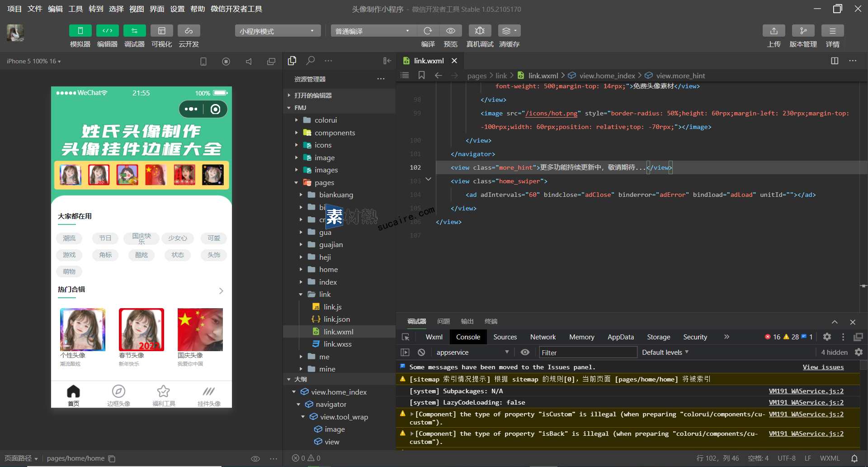
Task: Open the 普通编译 compile mode dropdown
Action: pos(373,31)
